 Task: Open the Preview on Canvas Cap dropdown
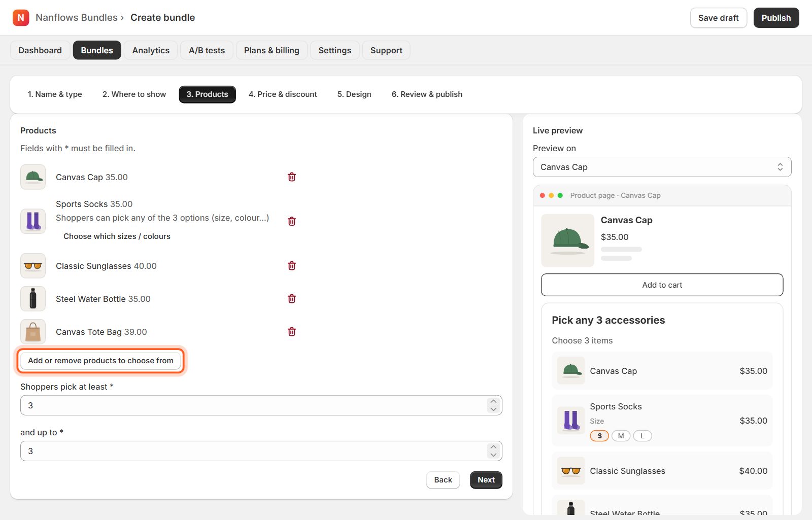click(662, 167)
